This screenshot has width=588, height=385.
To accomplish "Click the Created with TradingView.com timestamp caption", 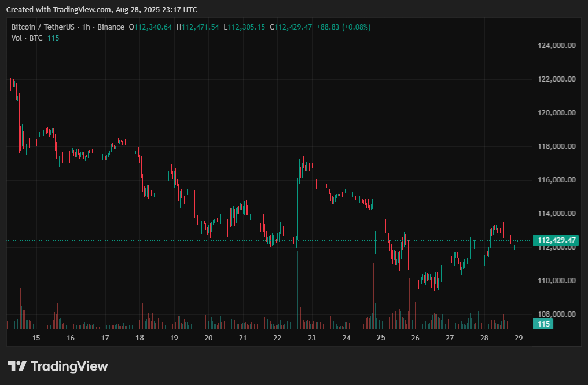I will pyautogui.click(x=102, y=9).
